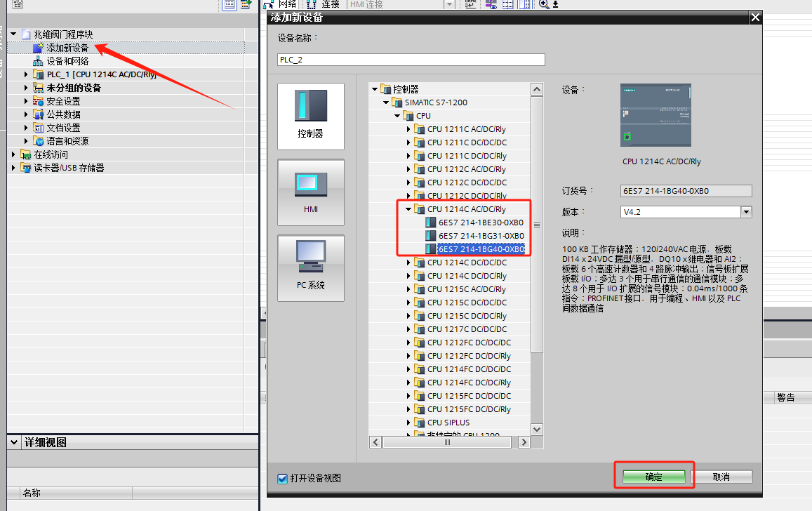Collapse the CPU 1214C AC/DC/Rly node
This screenshot has height=511, width=812.
(x=408, y=209)
